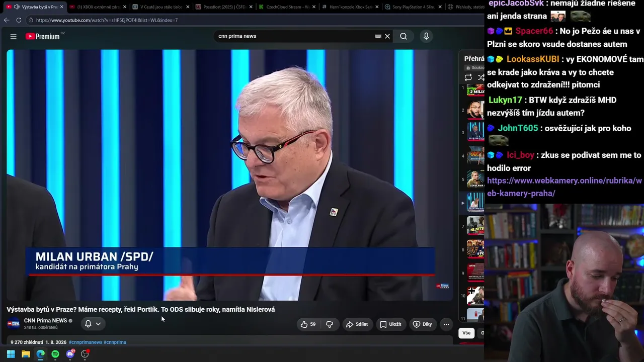
Task: Play playlist video number 4 thumbnail
Action: [x=475, y=155]
